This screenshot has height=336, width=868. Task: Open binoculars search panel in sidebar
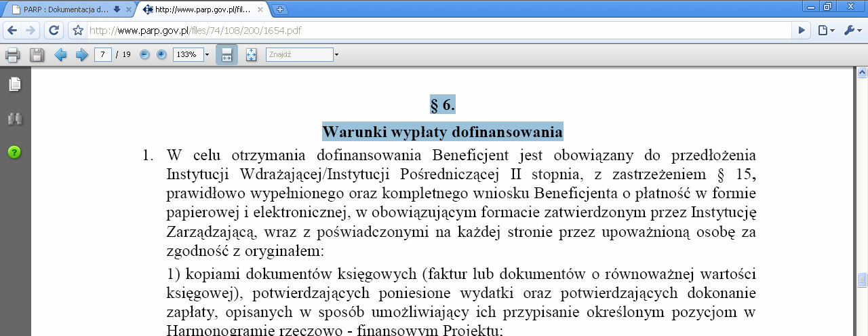click(x=15, y=119)
